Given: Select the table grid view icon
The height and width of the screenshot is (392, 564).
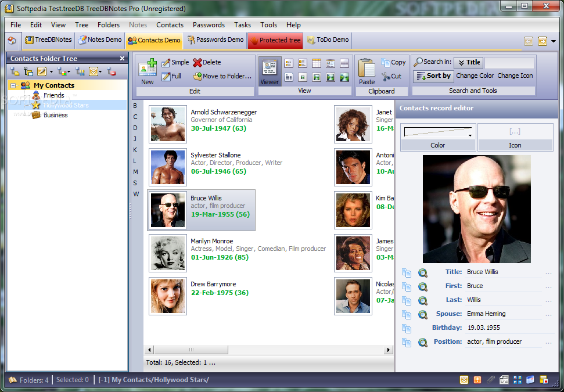Looking at the screenshot, I should (x=317, y=63).
